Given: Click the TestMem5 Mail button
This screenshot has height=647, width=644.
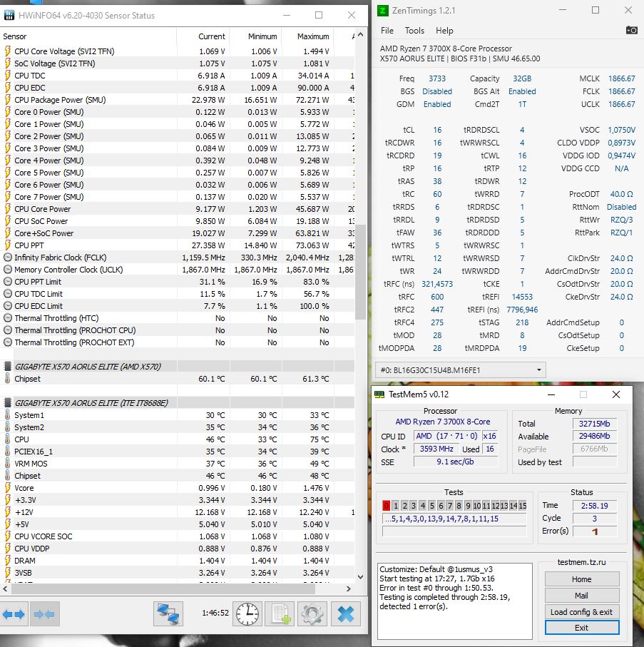Looking at the screenshot, I should tap(582, 596).
